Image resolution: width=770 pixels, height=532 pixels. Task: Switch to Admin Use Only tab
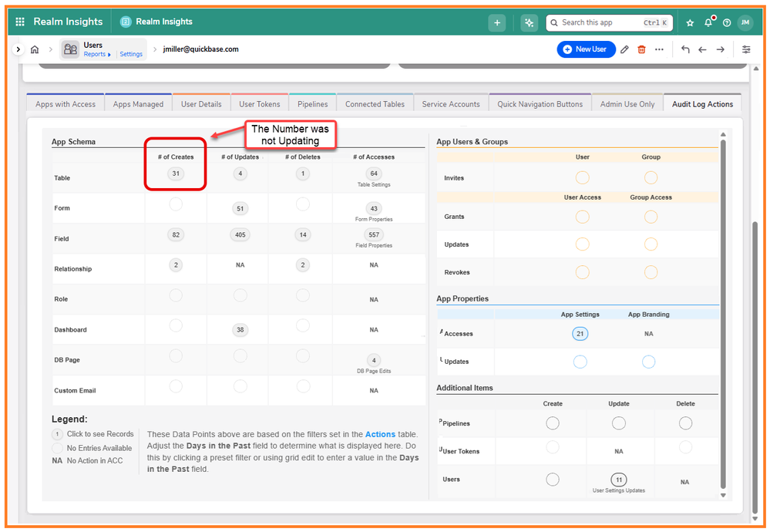coord(627,103)
